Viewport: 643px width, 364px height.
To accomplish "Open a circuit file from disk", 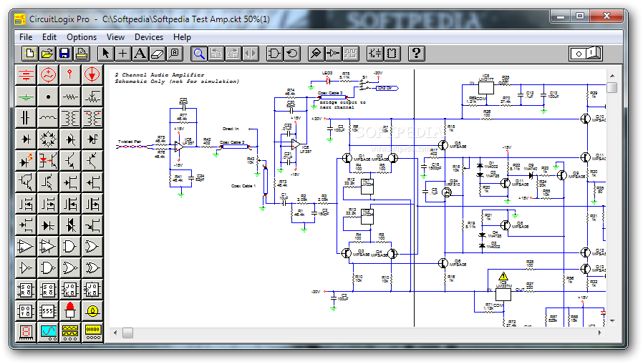I will click(x=47, y=54).
